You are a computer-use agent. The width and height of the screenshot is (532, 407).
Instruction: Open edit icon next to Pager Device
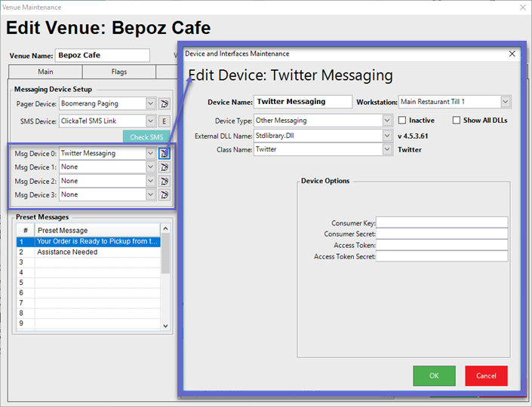[164, 104]
